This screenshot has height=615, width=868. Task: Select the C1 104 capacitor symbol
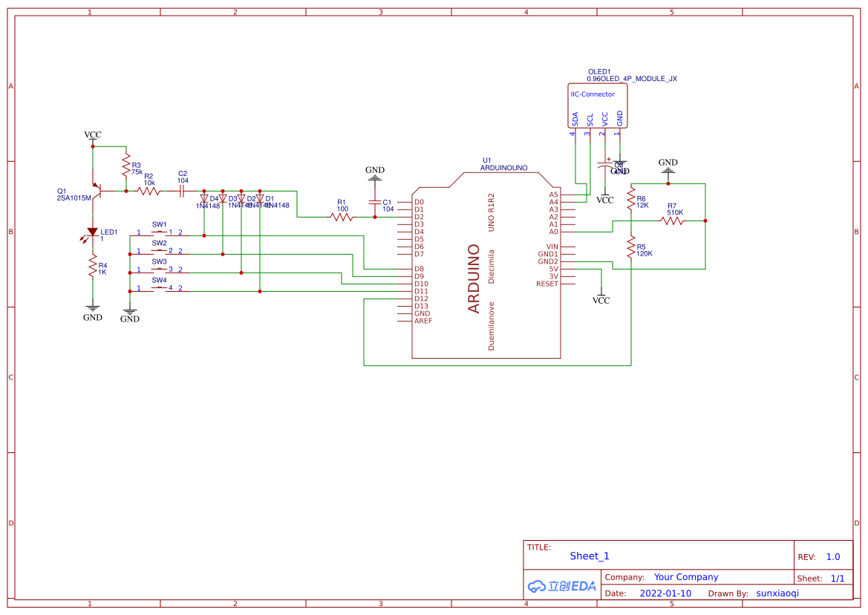pos(375,202)
